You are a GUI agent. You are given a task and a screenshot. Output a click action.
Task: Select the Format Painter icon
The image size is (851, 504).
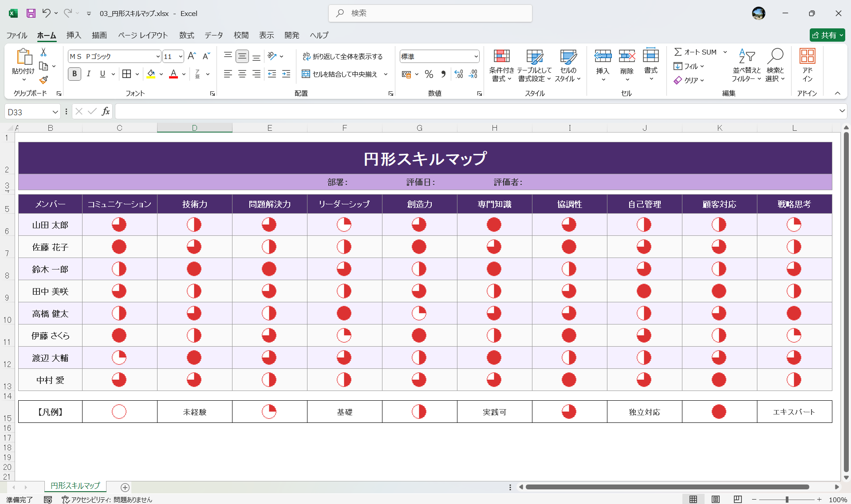click(43, 80)
